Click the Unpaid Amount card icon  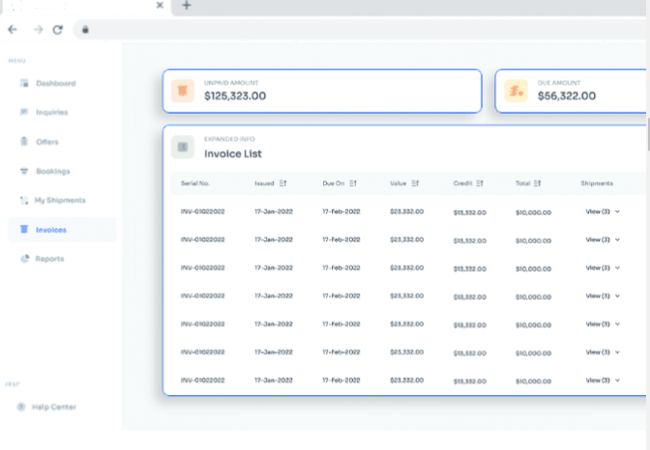point(183,91)
